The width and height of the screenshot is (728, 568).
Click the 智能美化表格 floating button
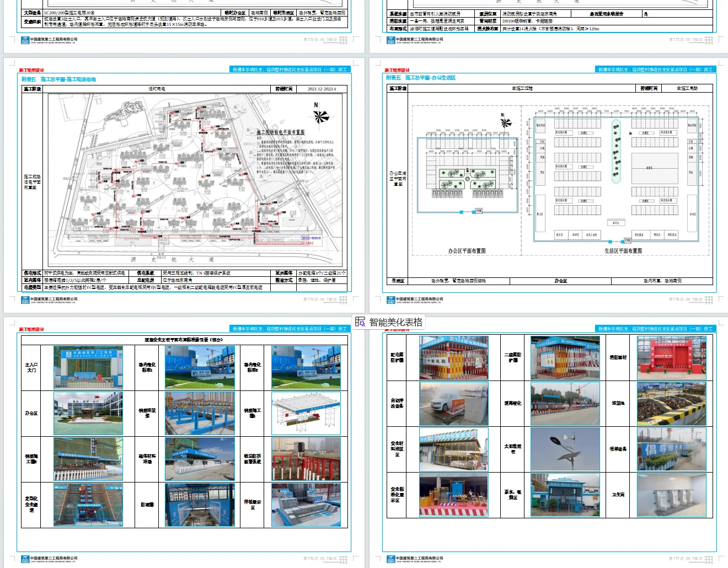pyautogui.click(x=390, y=322)
